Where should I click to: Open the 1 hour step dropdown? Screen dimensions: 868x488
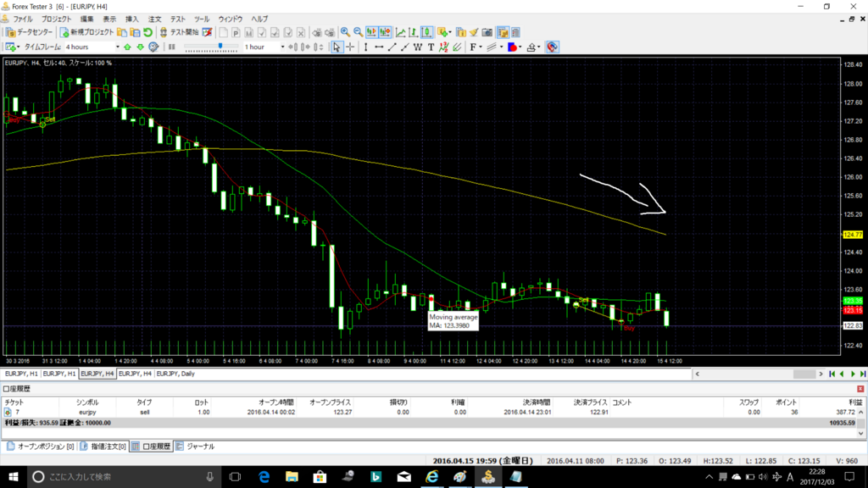(x=264, y=47)
